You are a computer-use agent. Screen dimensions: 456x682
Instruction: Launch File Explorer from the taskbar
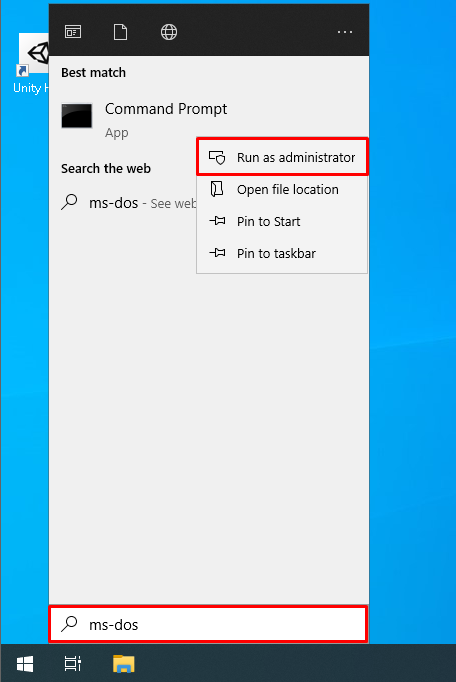pos(124,664)
